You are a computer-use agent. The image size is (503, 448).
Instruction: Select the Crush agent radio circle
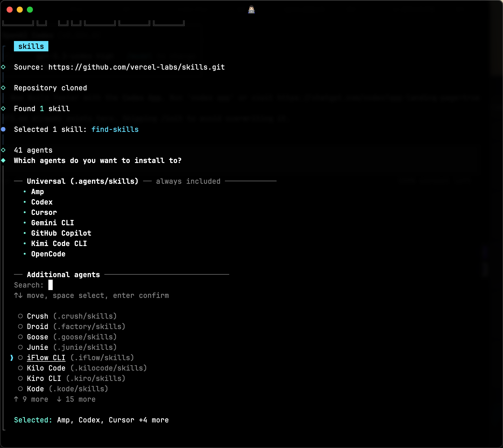tap(21, 316)
